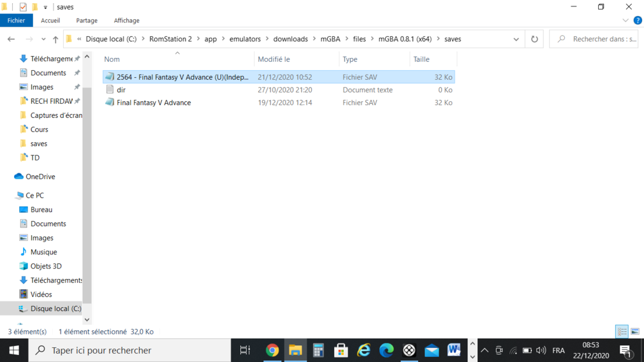The height and width of the screenshot is (362, 644).
Task: Click the search box 'Rechercher dans'
Action: pos(595,39)
